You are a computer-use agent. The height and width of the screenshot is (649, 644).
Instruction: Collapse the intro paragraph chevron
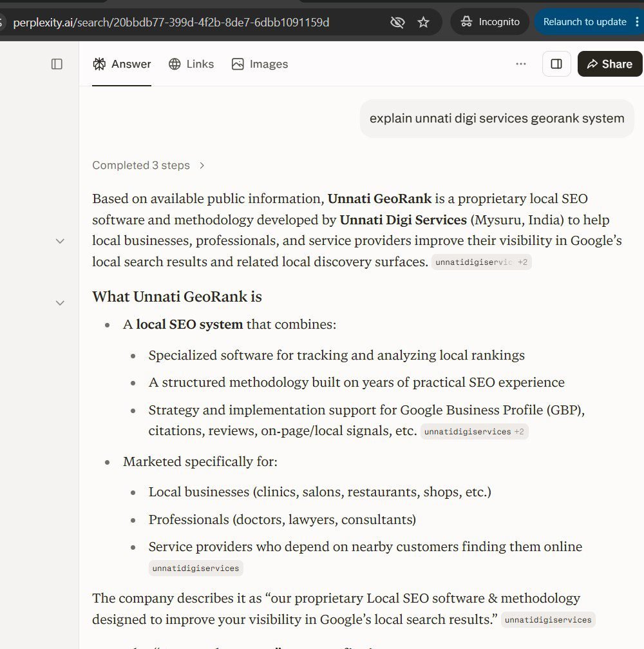(60, 241)
